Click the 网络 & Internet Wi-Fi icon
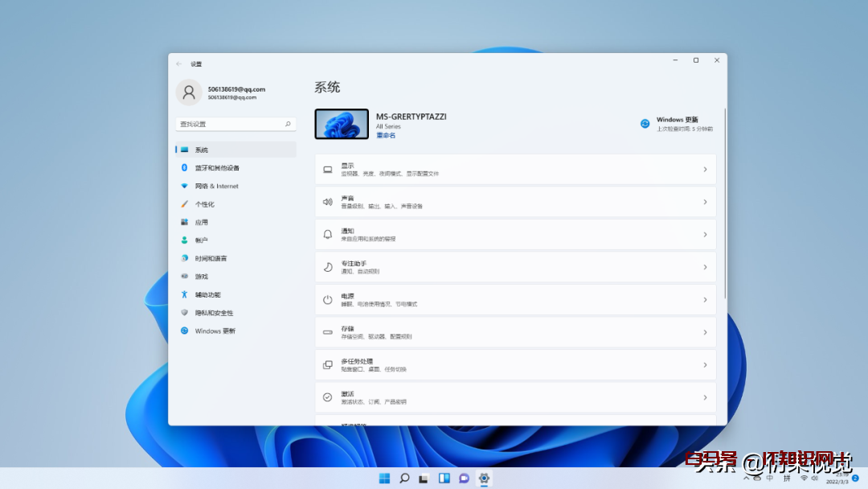 pyautogui.click(x=184, y=186)
